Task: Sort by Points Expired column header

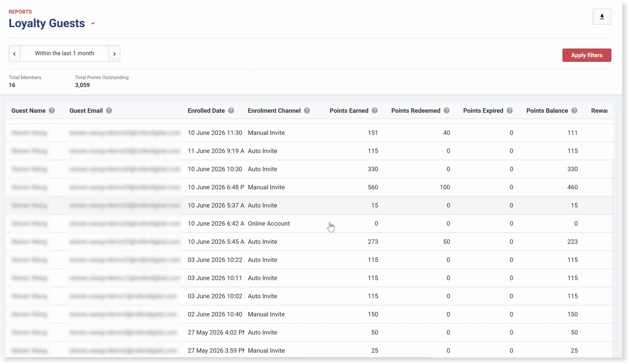Action: pos(483,111)
